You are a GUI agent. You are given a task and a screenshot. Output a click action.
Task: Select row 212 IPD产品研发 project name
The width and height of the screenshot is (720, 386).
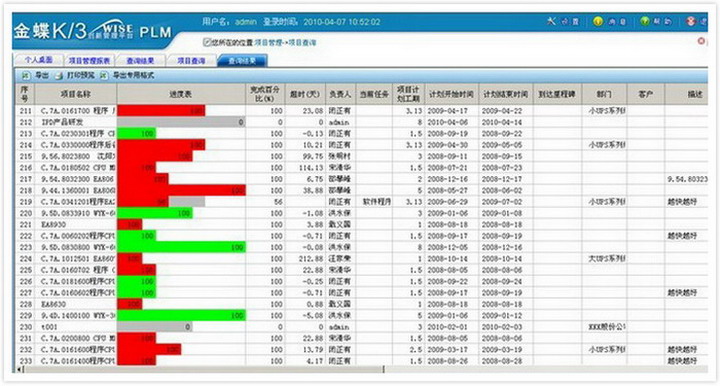(62, 122)
